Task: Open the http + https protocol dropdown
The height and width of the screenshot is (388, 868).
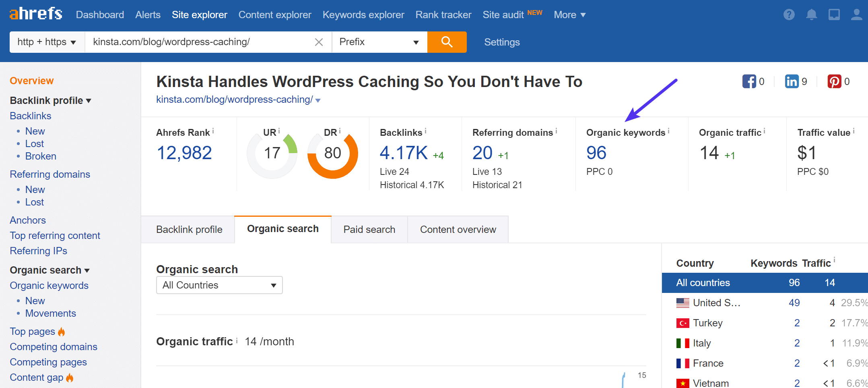Action: pos(45,42)
